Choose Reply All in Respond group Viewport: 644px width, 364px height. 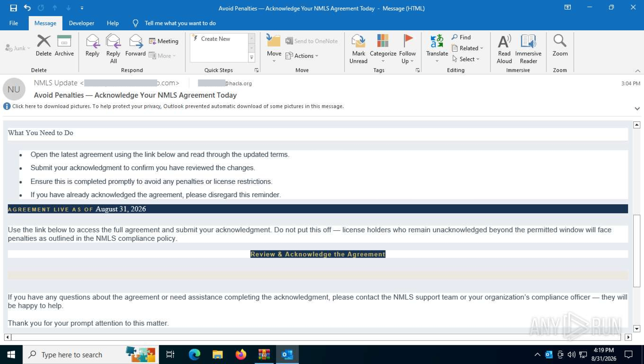point(113,49)
